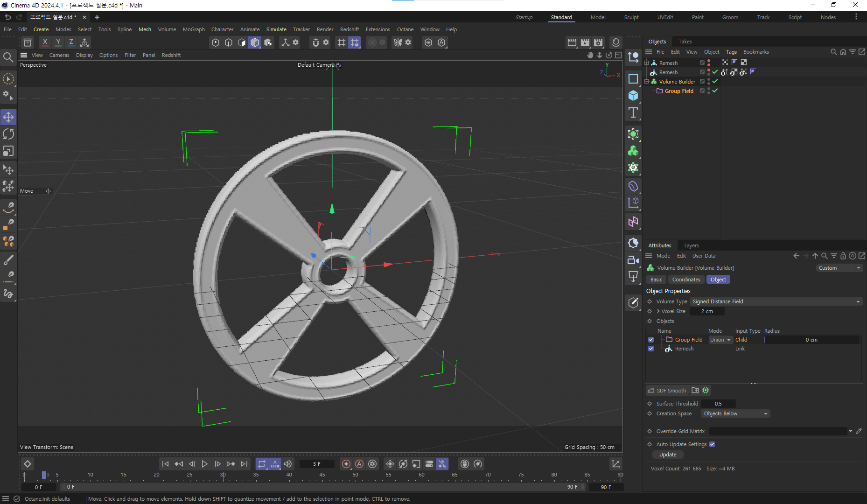Open the Basic tab in Attributes
This screenshot has height=504, width=867.
[x=656, y=280]
